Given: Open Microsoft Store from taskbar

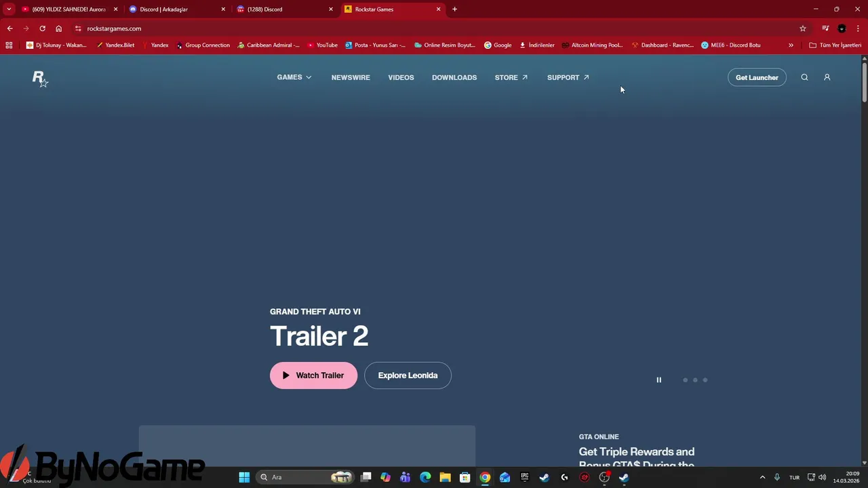Looking at the screenshot, I should pos(465,477).
